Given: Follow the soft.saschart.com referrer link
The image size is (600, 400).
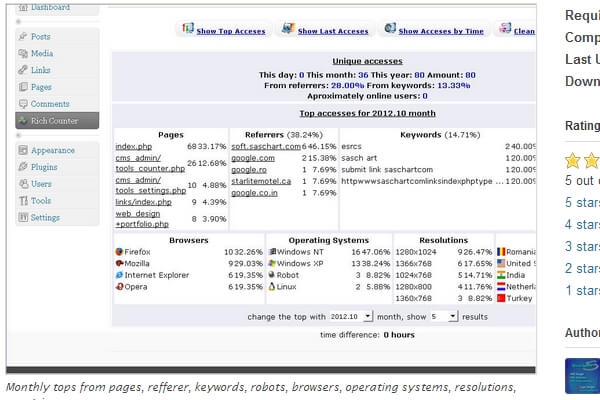Looking at the screenshot, I should pos(265,147).
